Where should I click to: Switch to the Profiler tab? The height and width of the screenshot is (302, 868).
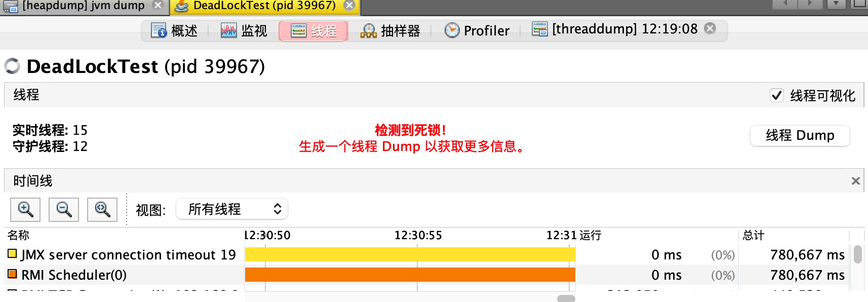point(477,31)
